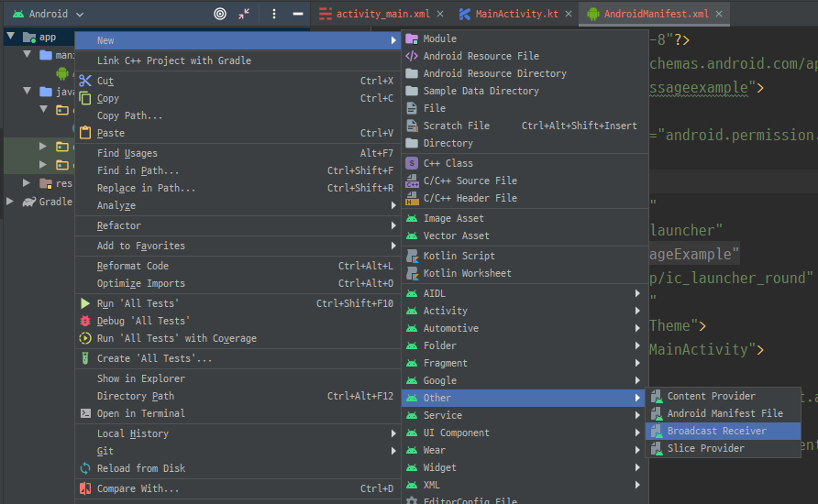The image size is (818, 504).
Task: Choose Reformat Code menu item
Action: [238, 266]
